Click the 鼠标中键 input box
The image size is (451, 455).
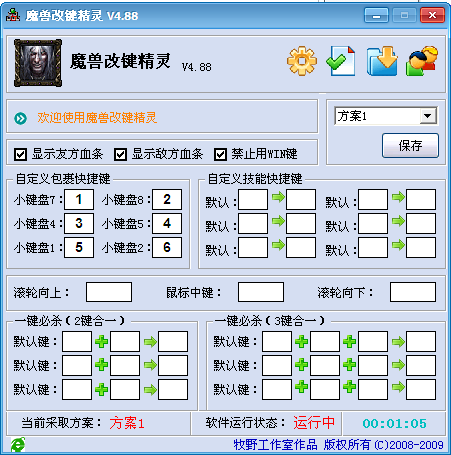[261, 292]
